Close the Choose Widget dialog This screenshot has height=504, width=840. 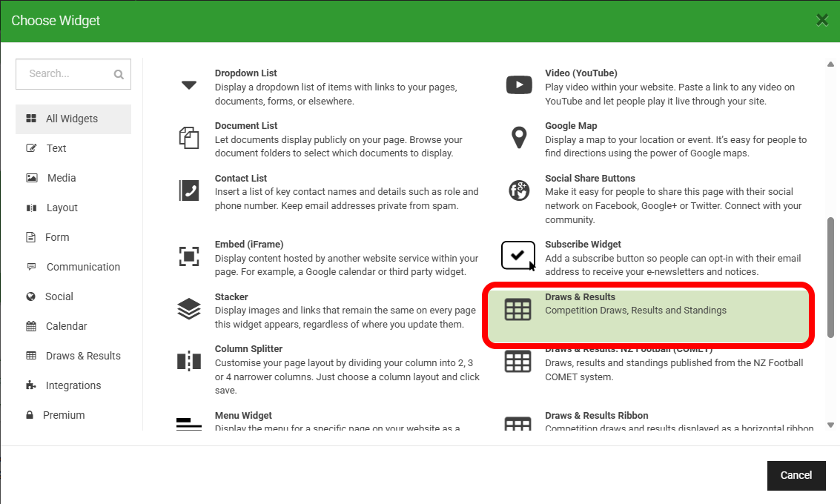coord(821,20)
